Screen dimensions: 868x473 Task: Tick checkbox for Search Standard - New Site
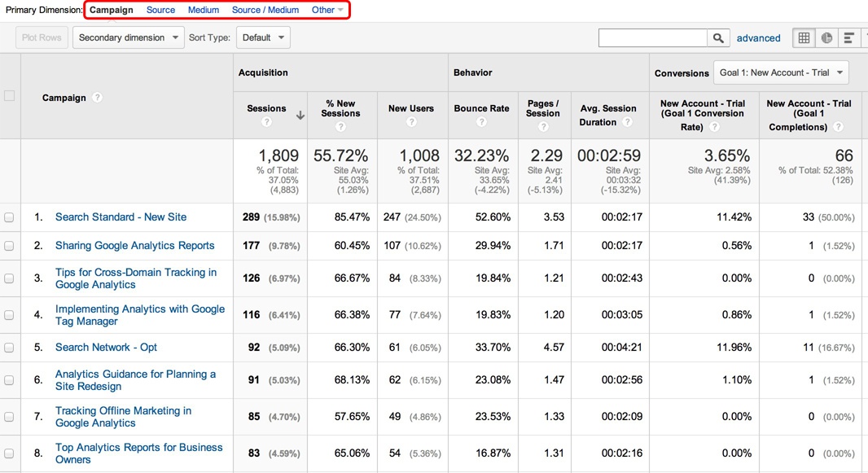coord(10,217)
